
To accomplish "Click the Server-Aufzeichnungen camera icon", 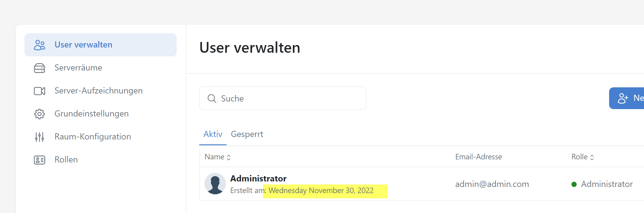I will tap(39, 91).
